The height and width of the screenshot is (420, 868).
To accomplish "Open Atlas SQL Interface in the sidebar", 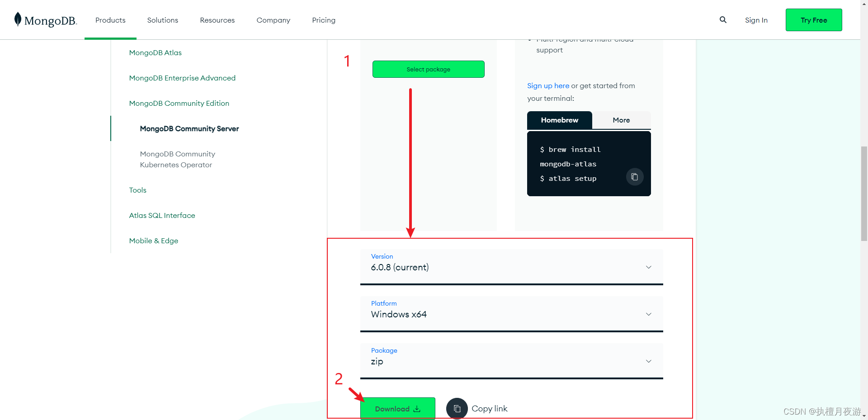I will coord(162,215).
